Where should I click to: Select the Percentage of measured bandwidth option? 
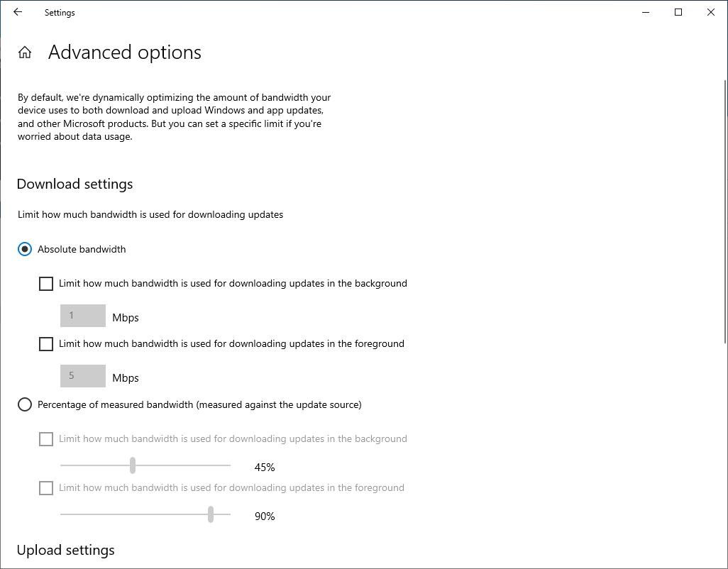click(25, 404)
